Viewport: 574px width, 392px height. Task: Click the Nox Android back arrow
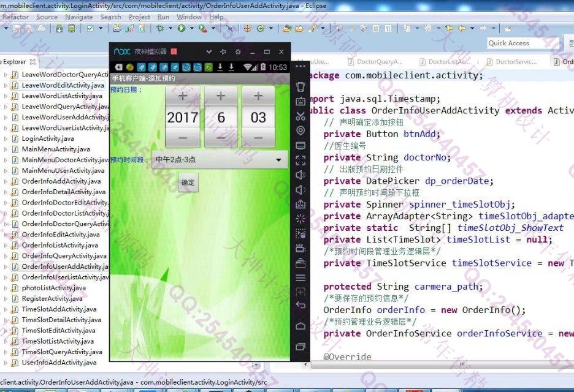300,304
